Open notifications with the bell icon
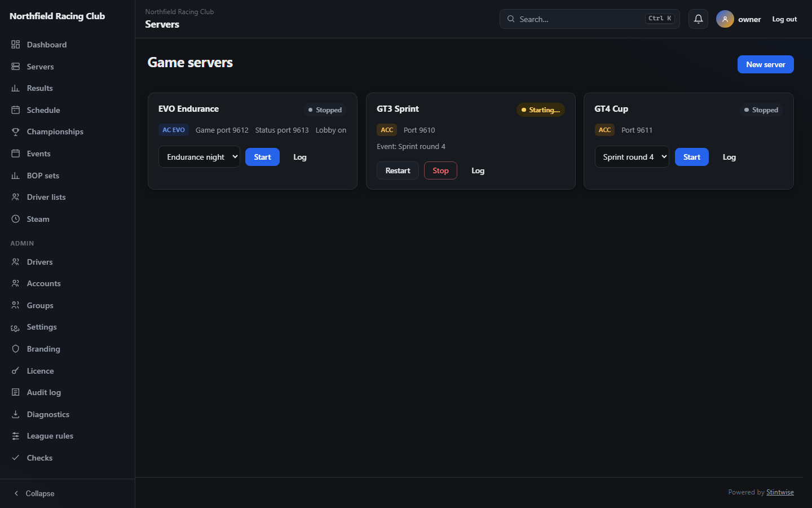The height and width of the screenshot is (508, 812). tap(698, 19)
